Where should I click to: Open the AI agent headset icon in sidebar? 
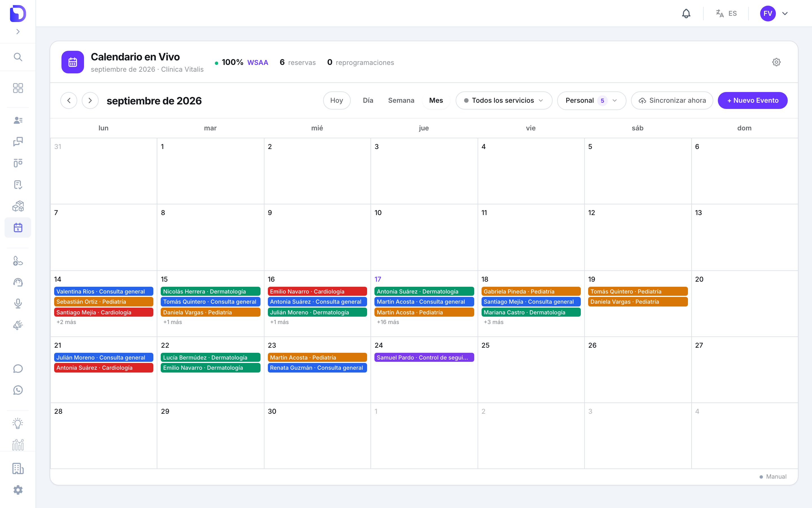pos(18,282)
